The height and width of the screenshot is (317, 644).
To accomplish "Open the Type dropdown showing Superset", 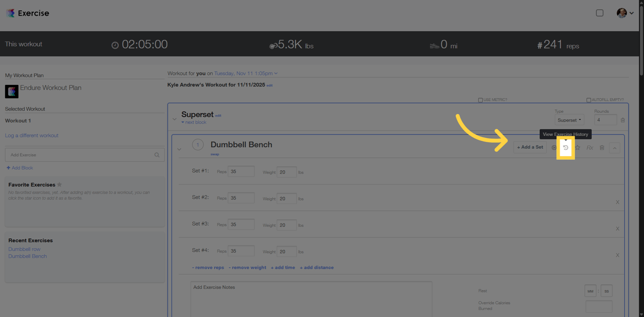I will pyautogui.click(x=569, y=120).
